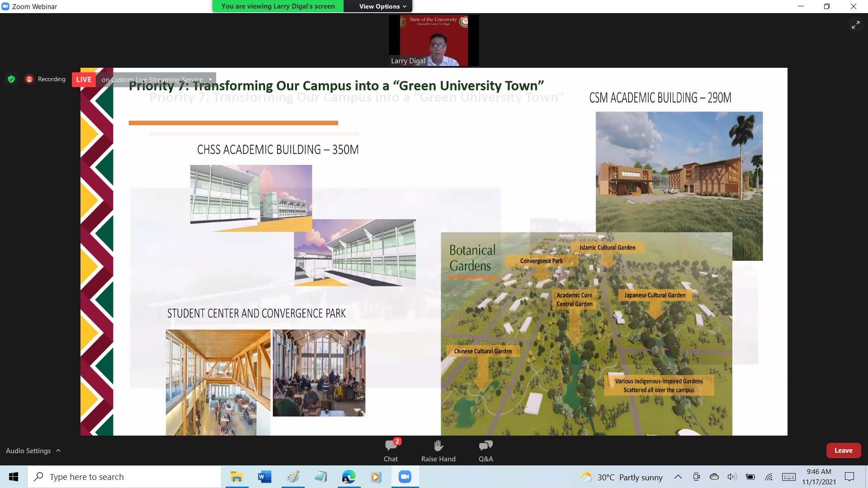Enter full screen with the expand arrows icon
868x488 pixels.
856,25
